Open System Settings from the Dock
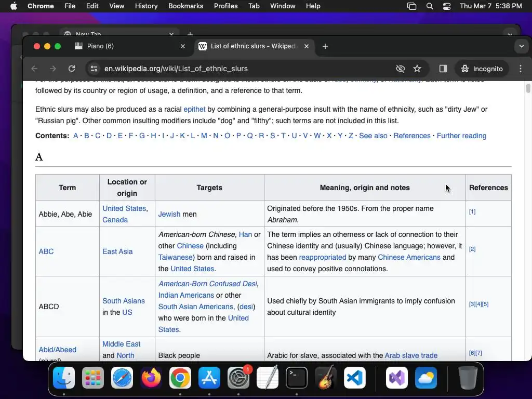 tap(238, 378)
